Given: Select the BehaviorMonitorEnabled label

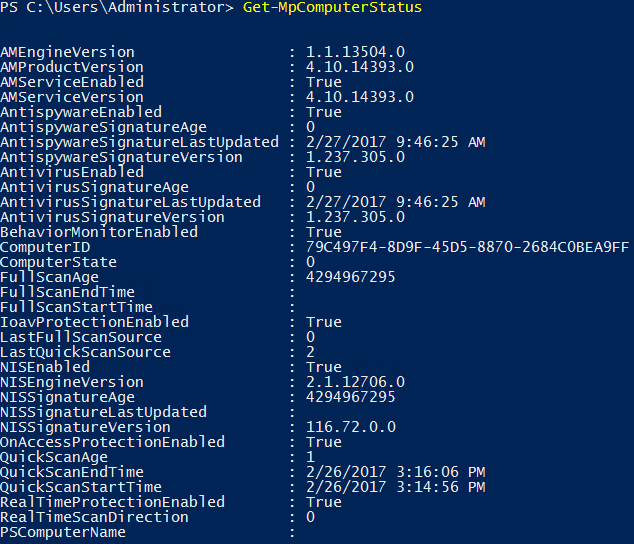Looking at the screenshot, I should tap(99, 232).
